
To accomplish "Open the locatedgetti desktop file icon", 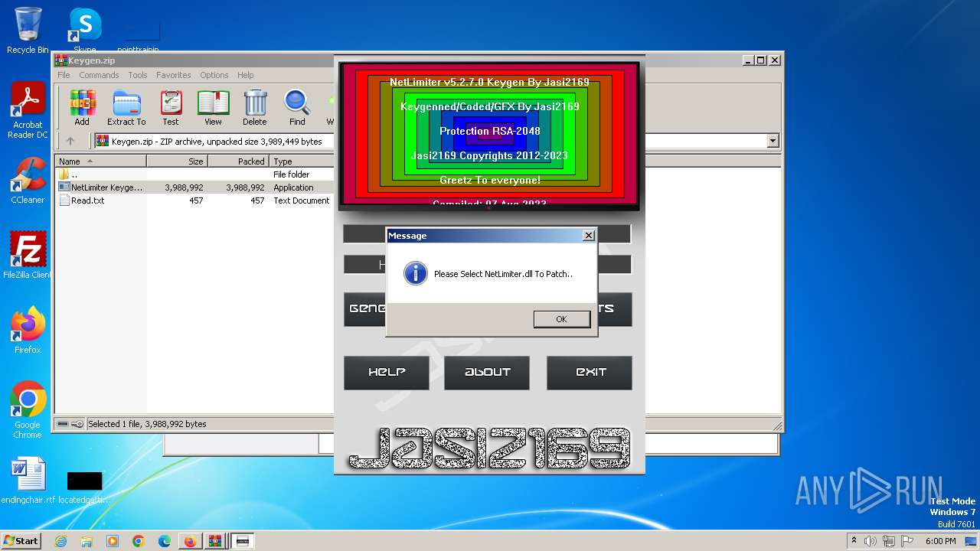I will click(x=84, y=487).
